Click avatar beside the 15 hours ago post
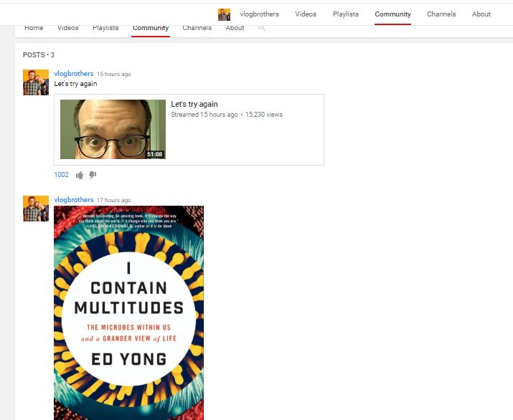The width and height of the screenshot is (513, 420). click(x=36, y=82)
